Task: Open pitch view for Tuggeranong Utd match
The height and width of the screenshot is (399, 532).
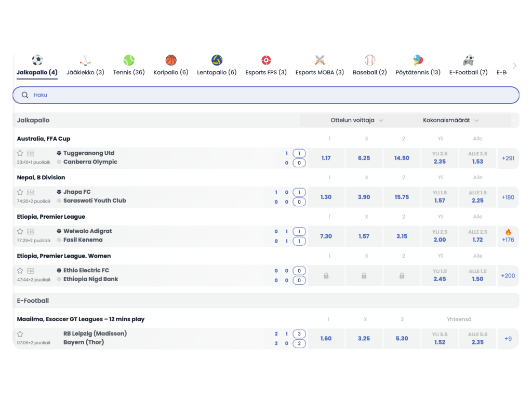Action: coord(31,153)
